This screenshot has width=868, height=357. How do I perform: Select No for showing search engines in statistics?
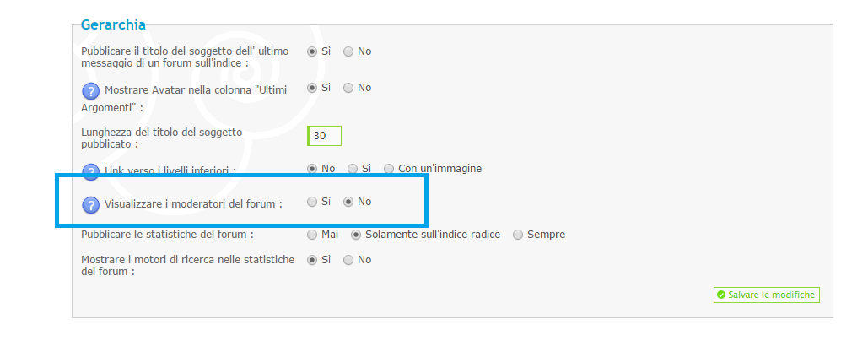(348, 260)
